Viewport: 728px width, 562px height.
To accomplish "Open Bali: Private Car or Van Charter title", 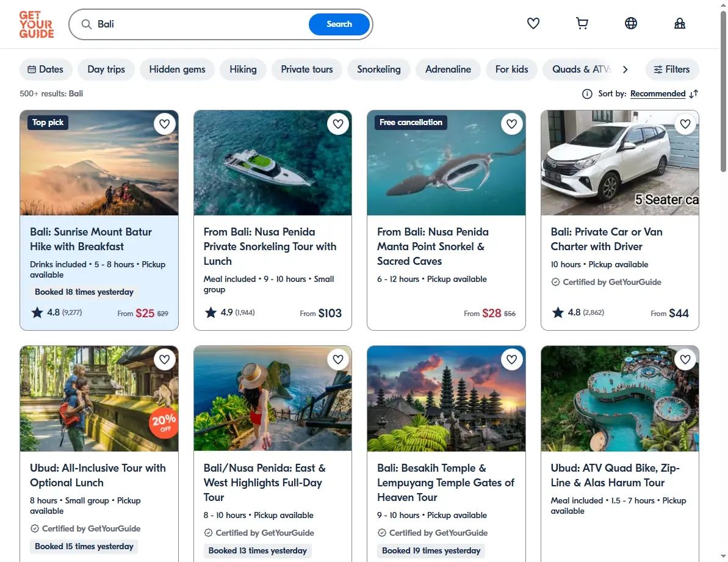I will pos(607,239).
